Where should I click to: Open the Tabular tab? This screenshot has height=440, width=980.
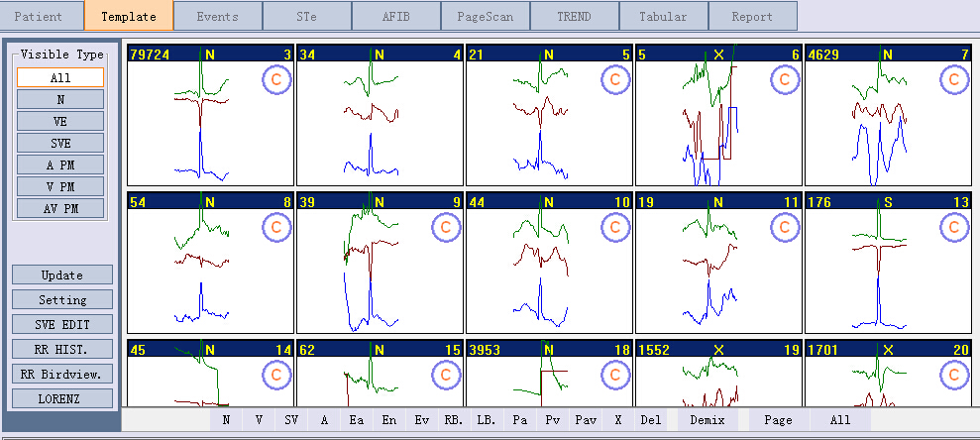(663, 16)
